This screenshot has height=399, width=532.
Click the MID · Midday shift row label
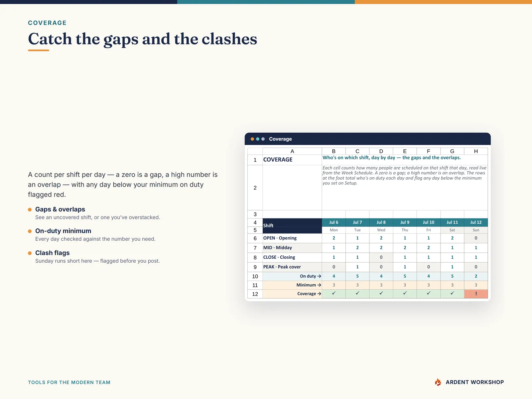[x=292, y=248]
